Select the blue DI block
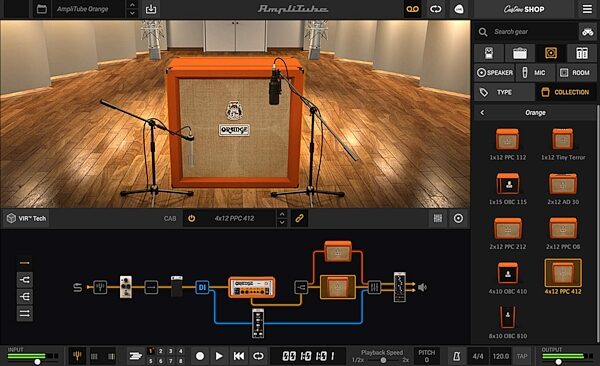This screenshot has width=600, height=366. pyautogui.click(x=202, y=287)
